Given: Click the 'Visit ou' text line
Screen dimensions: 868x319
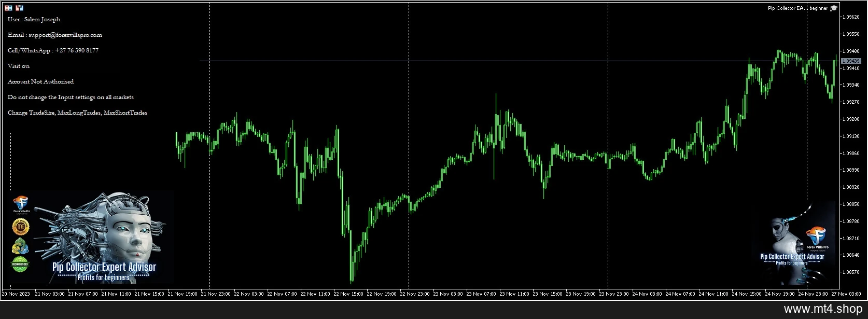Looking at the screenshot, I should (x=19, y=66).
